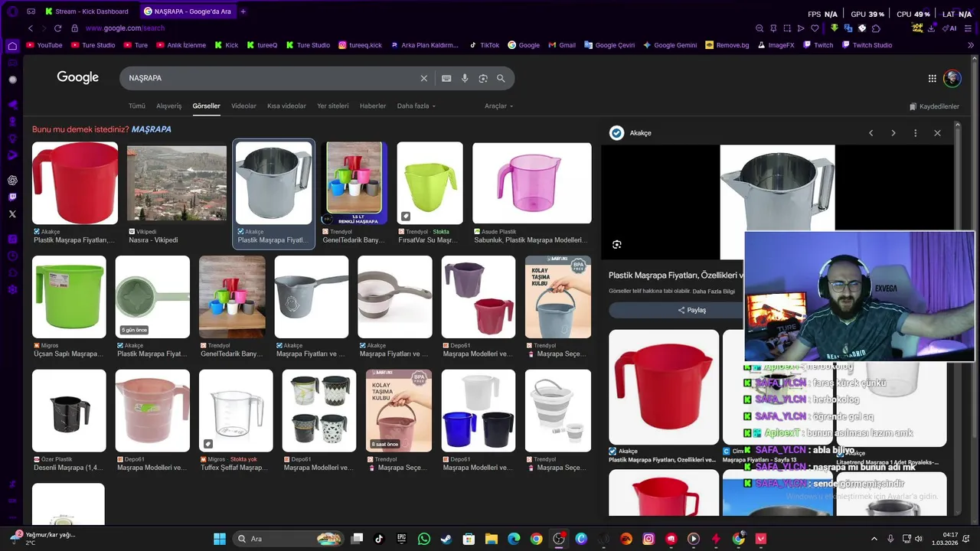Open the Google apps grid

[x=933, y=78]
